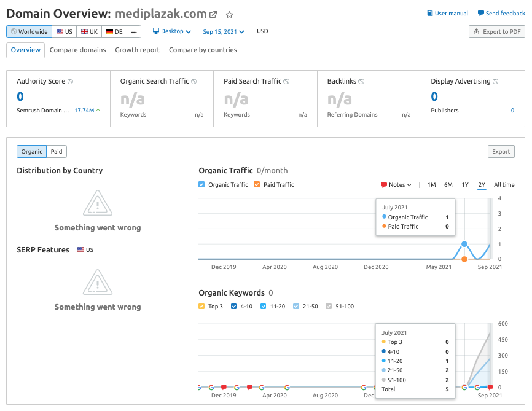Open the Desktop device dropdown
Screen dimensions: 532x411
click(171, 31)
